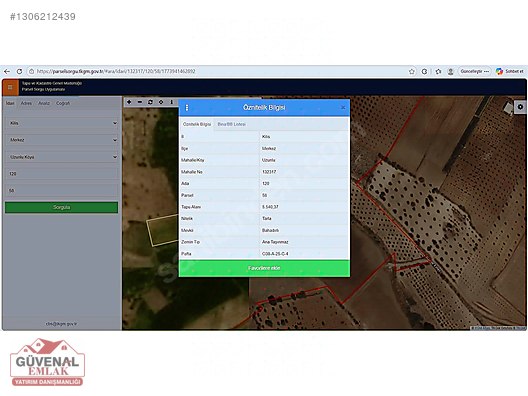Open the Sohbet et Copilot button
Viewport: 528px width, 396px height.
click(509, 71)
